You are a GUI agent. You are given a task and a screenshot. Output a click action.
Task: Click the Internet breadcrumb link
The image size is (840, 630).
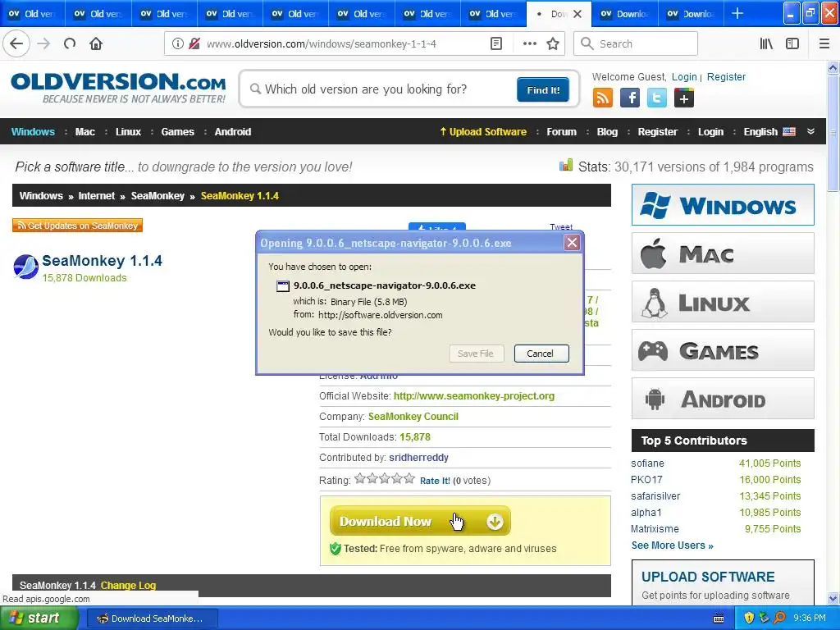point(97,195)
